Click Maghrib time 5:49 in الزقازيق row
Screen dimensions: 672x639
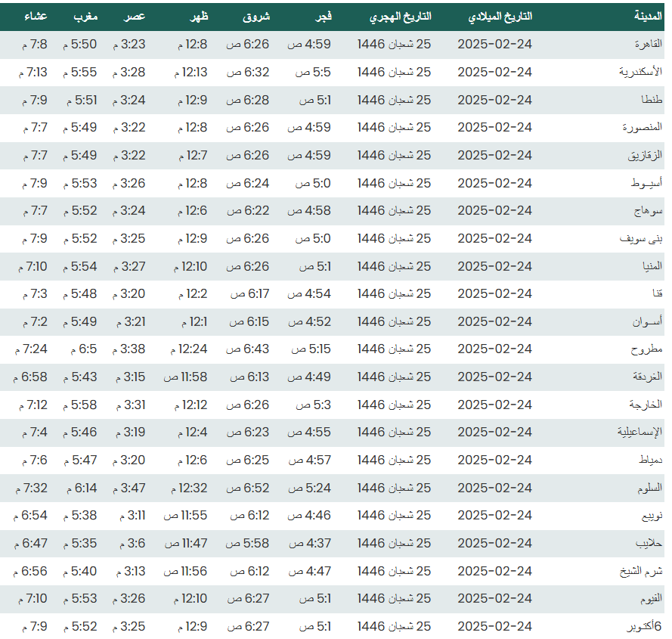click(x=79, y=155)
